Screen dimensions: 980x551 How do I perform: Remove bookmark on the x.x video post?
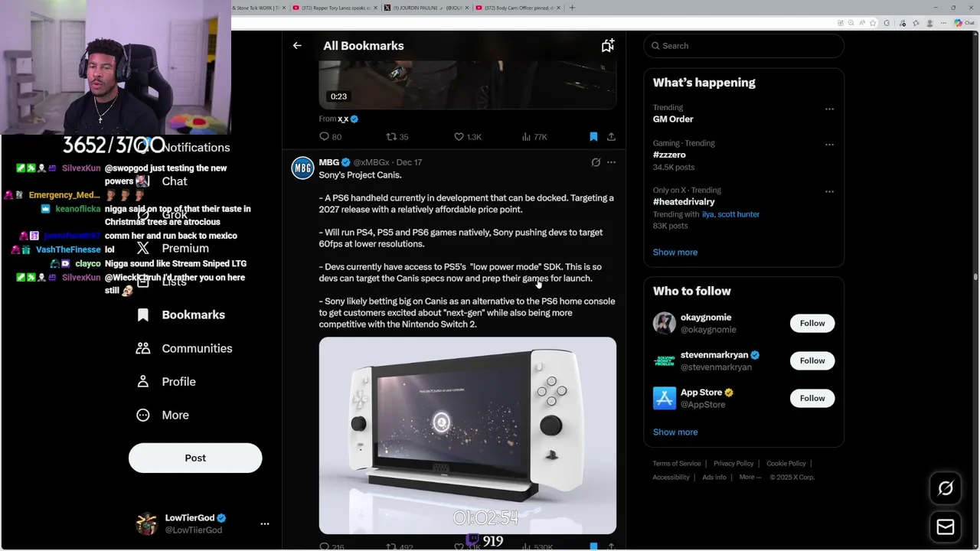pyautogui.click(x=593, y=137)
